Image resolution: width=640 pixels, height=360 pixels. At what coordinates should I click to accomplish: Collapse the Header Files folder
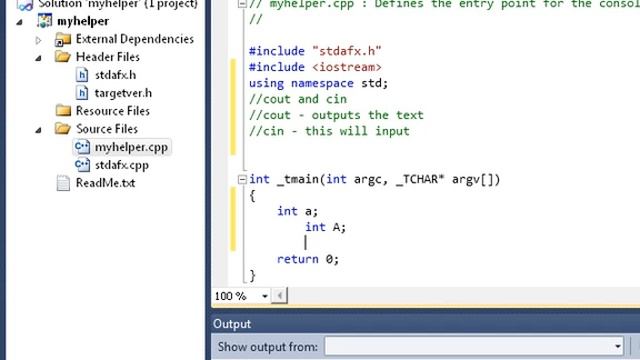pyautogui.click(x=38, y=58)
